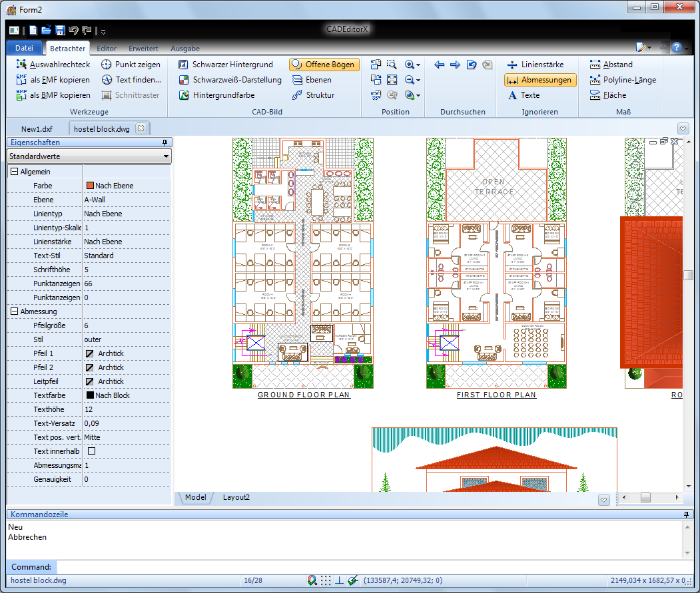
Task: Collapse the Allgemein property group
Action: tap(14, 172)
